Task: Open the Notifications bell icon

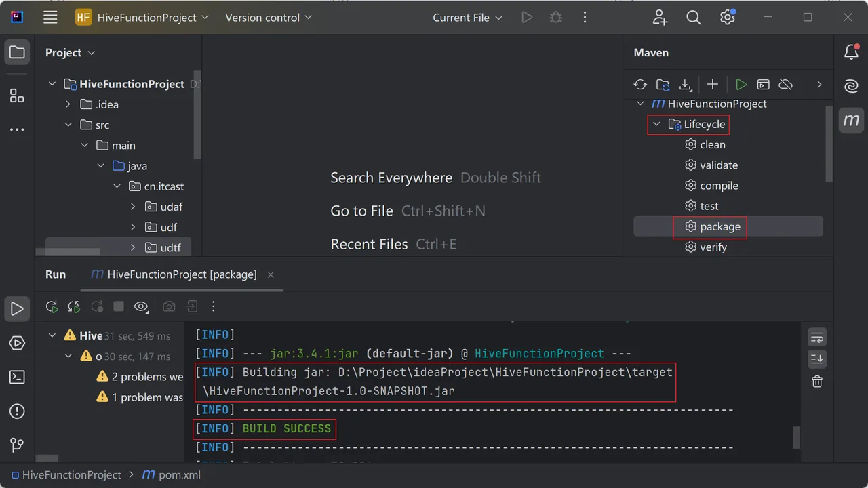Action: [851, 52]
